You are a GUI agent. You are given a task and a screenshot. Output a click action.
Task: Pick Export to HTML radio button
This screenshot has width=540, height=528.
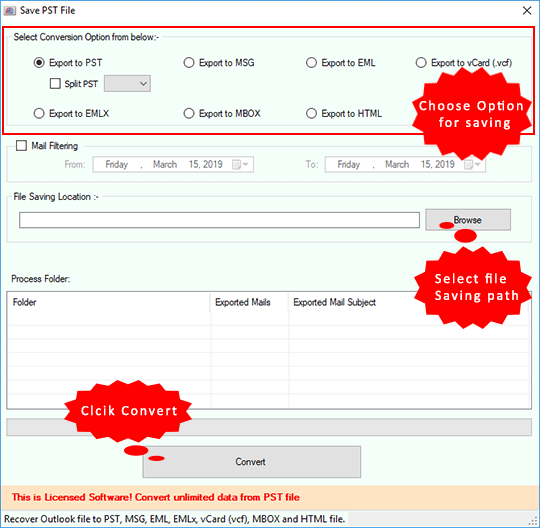pos(311,113)
